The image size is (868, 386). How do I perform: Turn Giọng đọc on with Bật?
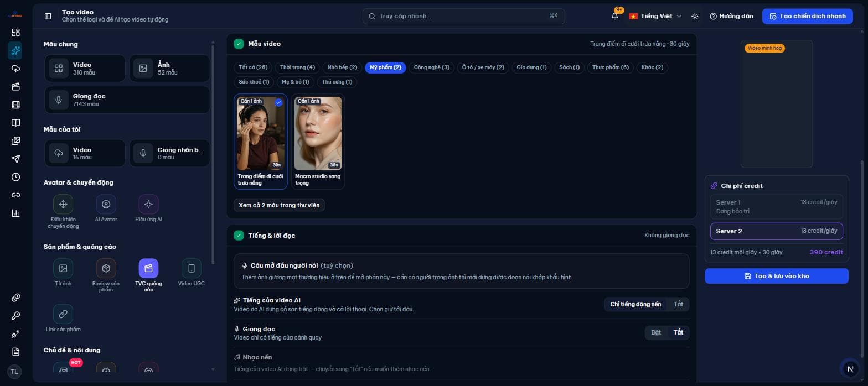point(656,332)
